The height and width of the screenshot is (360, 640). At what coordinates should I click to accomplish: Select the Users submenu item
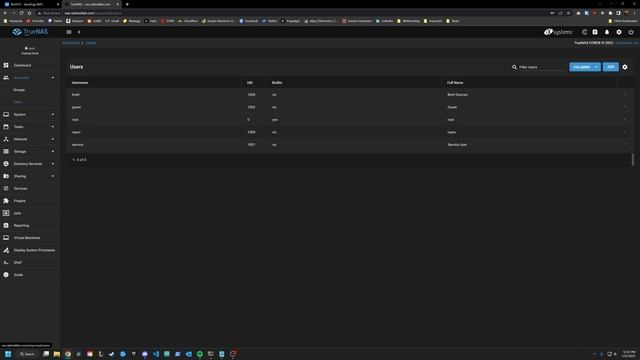click(x=18, y=102)
